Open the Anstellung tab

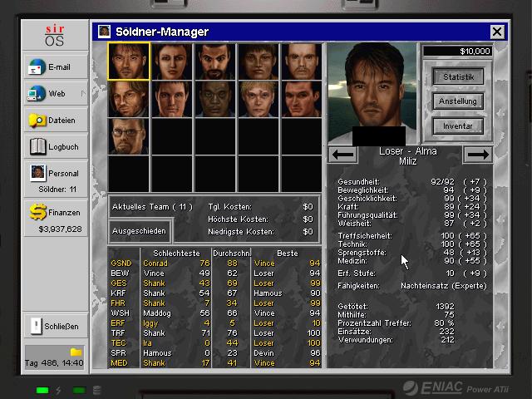click(x=458, y=101)
